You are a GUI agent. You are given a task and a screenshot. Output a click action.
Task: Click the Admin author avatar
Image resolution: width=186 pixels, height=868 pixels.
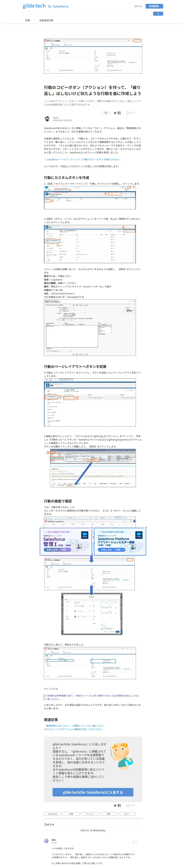tap(47, 119)
